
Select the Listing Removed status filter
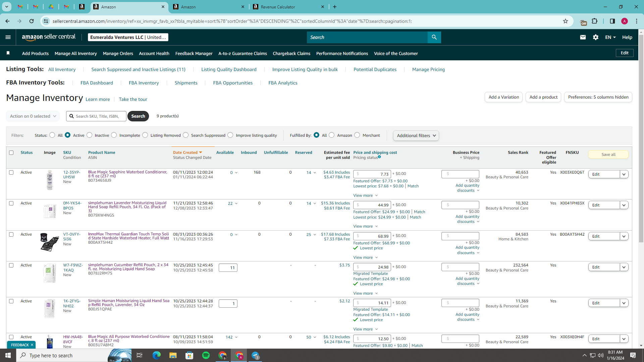pos(145,135)
